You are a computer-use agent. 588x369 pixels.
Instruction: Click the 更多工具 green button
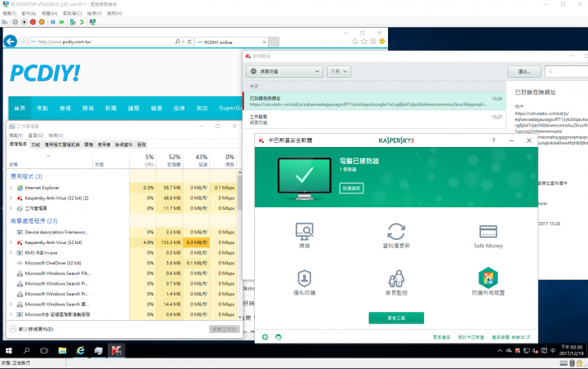[396, 318]
